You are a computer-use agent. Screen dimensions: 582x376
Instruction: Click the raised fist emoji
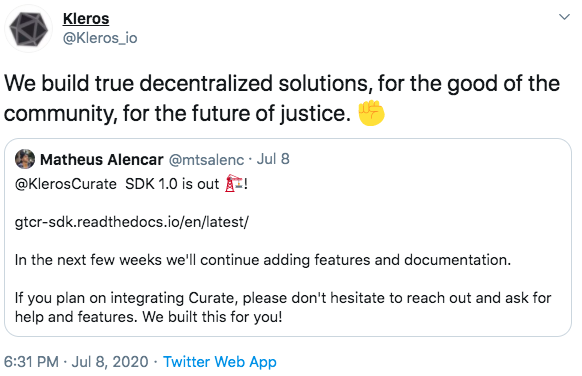pos(371,113)
